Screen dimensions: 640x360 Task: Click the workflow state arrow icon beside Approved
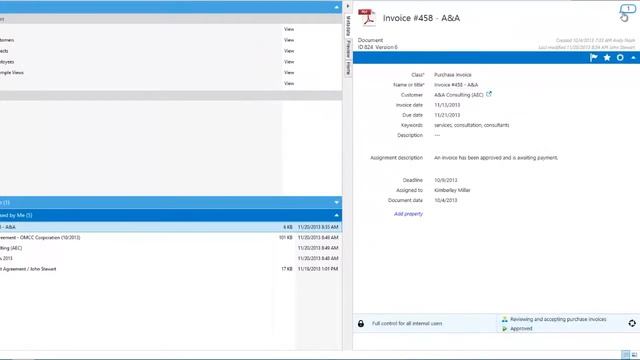tap(504, 329)
